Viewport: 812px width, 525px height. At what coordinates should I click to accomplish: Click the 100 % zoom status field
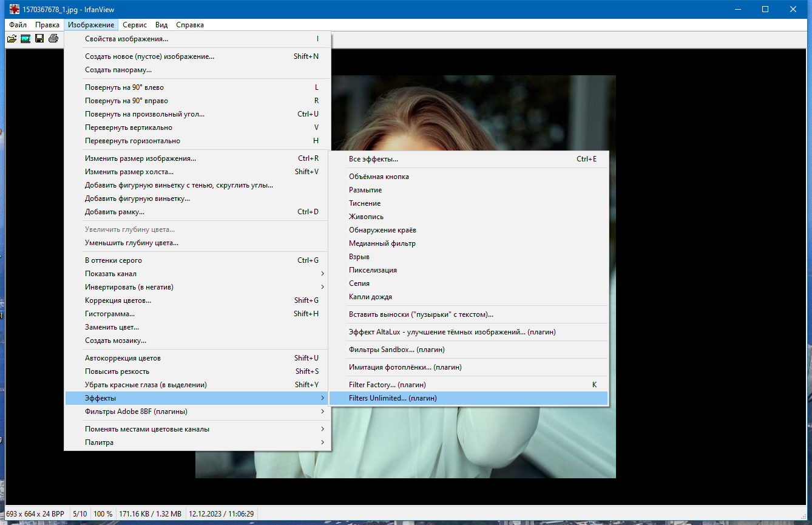click(x=103, y=514)
